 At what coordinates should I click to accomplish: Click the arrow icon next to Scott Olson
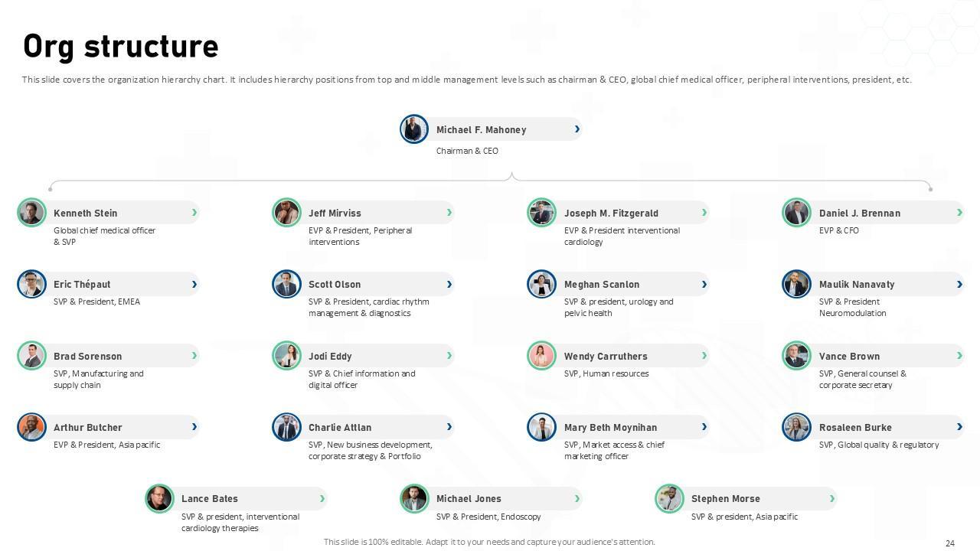pyautogui.click(x=449, y=284)
